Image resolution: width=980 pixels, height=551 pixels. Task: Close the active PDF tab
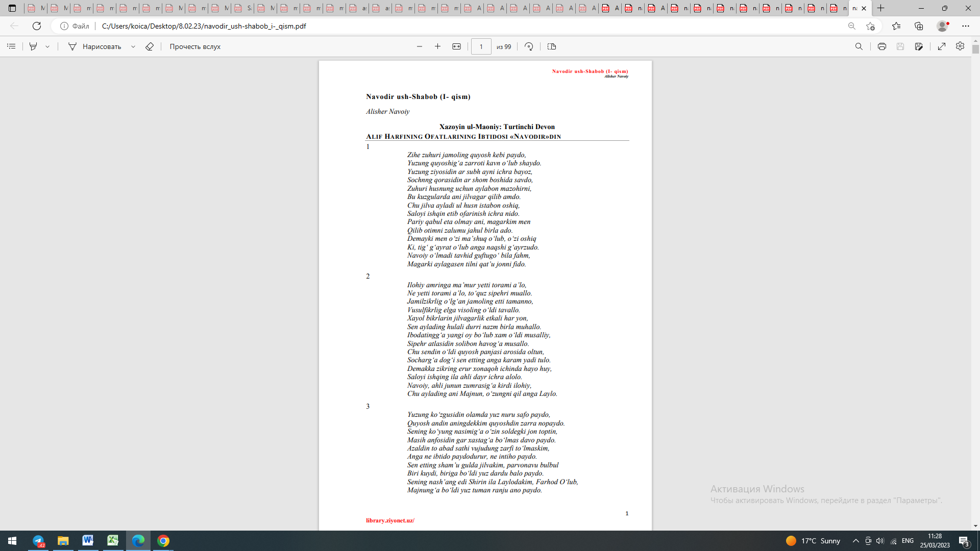[864, 8]
